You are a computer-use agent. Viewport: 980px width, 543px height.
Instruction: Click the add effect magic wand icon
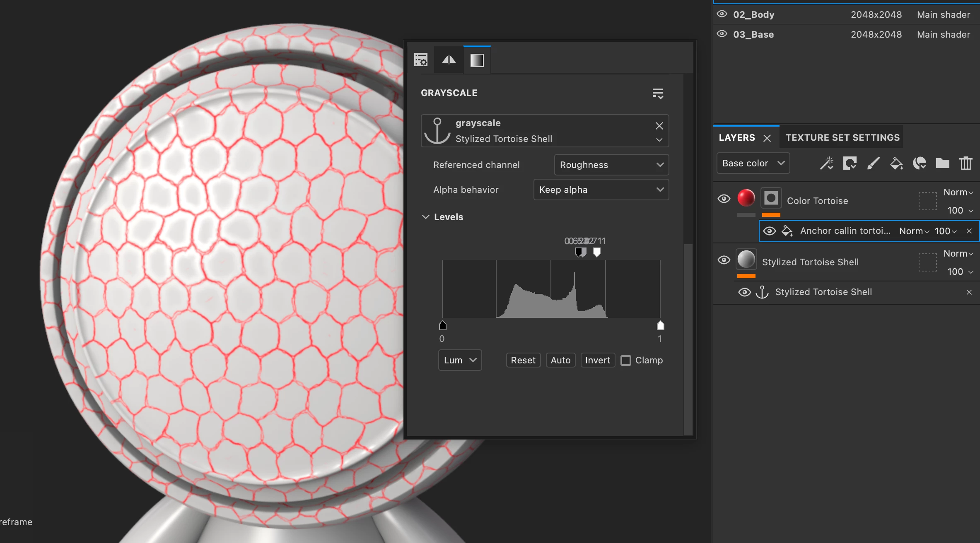(x=827, y=163)
